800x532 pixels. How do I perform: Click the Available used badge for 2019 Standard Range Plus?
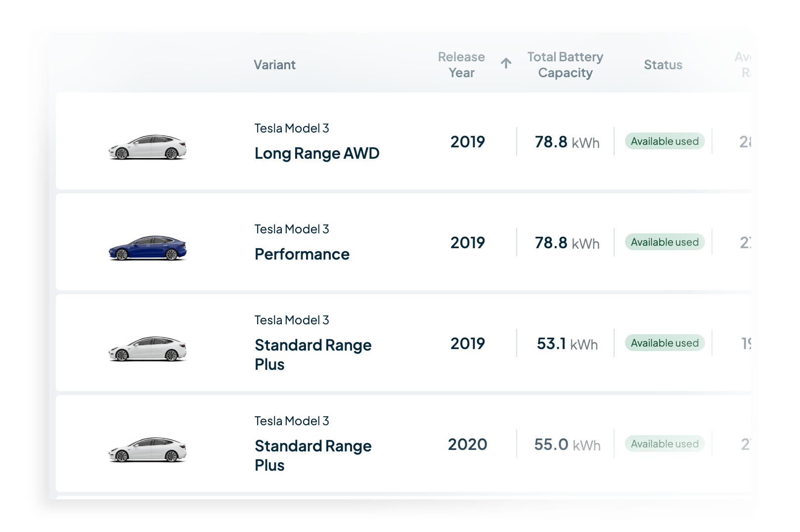(665, 343)
